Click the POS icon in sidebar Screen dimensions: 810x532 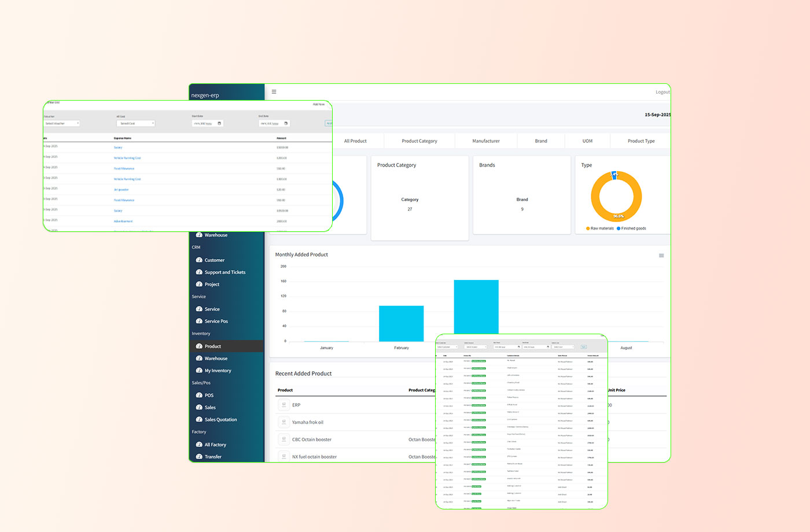[199, 396]
